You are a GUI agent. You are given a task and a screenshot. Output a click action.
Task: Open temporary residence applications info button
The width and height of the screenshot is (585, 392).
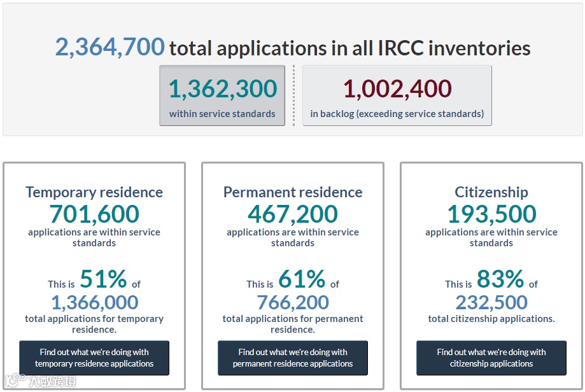click(x=94, y=358)
